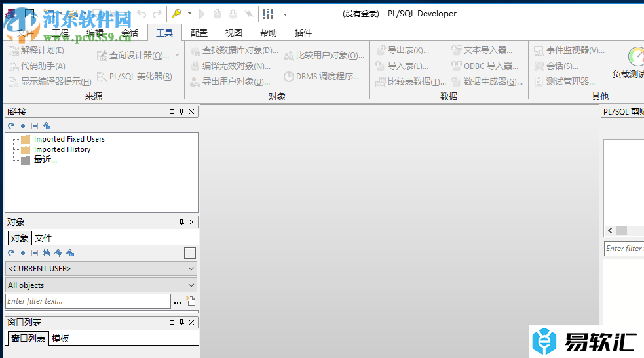Click the filter wrench icon in 对象 panel

pos(58,253)
